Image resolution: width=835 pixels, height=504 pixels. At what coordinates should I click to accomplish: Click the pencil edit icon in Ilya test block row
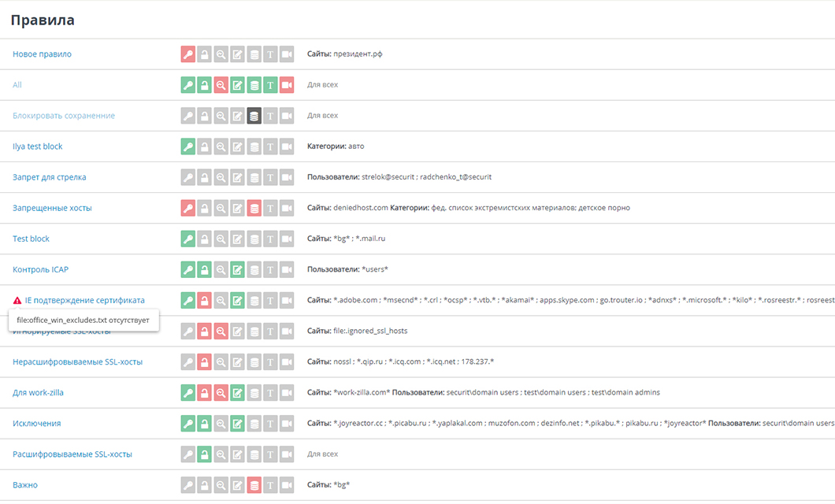click(238, 146)
